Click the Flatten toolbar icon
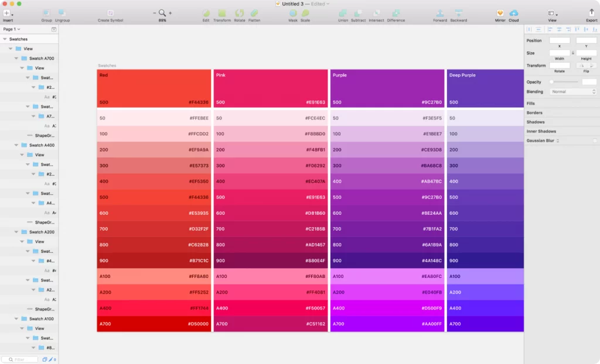Viewport: 600px width, 364px height. 254,13
